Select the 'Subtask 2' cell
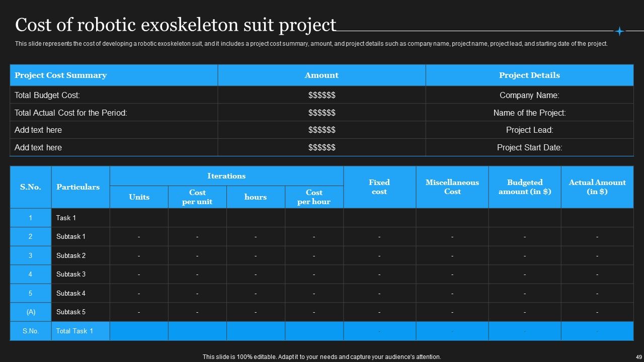 (80, 255)
